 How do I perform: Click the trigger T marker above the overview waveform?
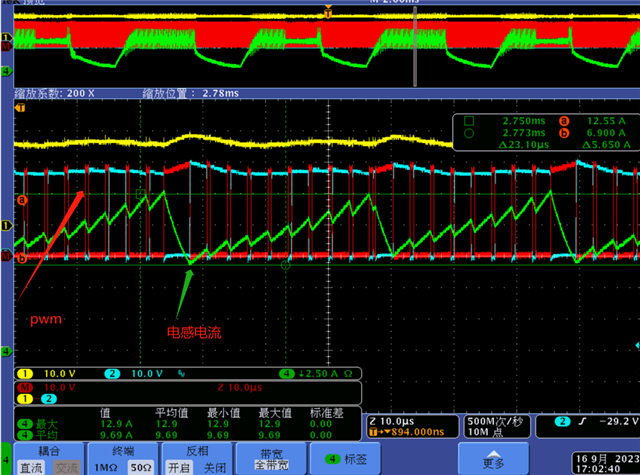click(x=328, y=12)
